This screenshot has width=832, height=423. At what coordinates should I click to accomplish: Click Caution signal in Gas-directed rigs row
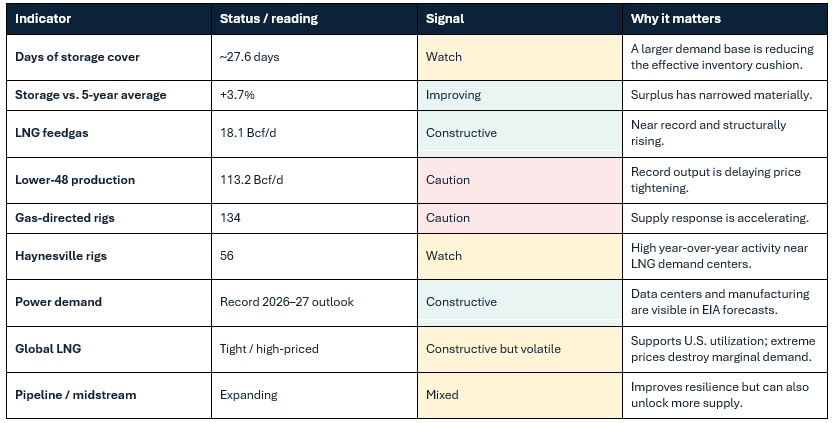[x=519, y=219]
